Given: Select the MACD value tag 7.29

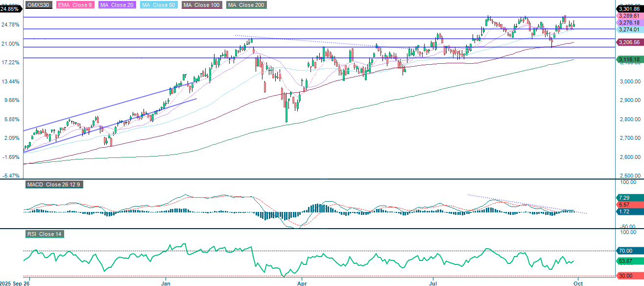Looking at the screenshot, I should pyautogui.click(x=629, y=197).
